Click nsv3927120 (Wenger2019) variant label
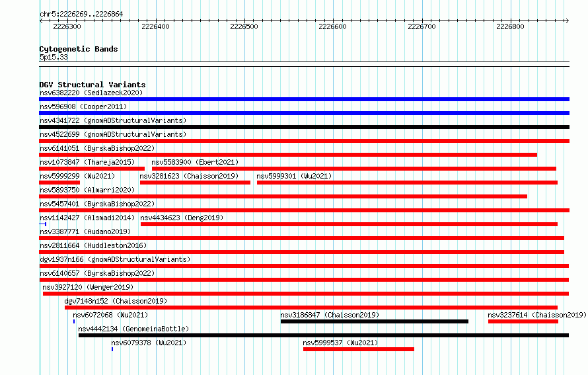Image resolution: width=588 pixels, height=375 pixels. point(88,287)
